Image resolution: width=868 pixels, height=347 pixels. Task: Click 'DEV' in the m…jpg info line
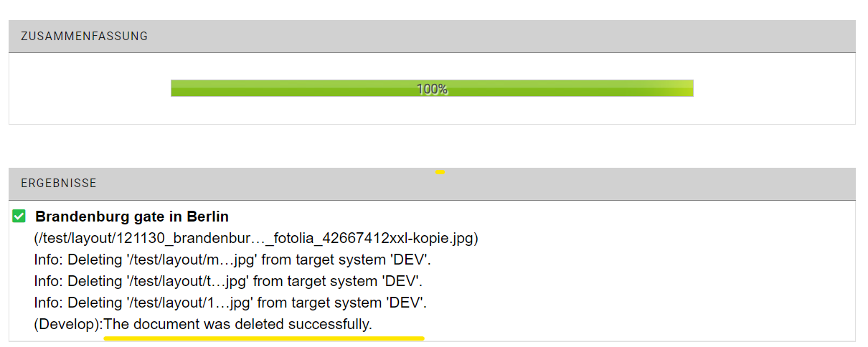412,260
